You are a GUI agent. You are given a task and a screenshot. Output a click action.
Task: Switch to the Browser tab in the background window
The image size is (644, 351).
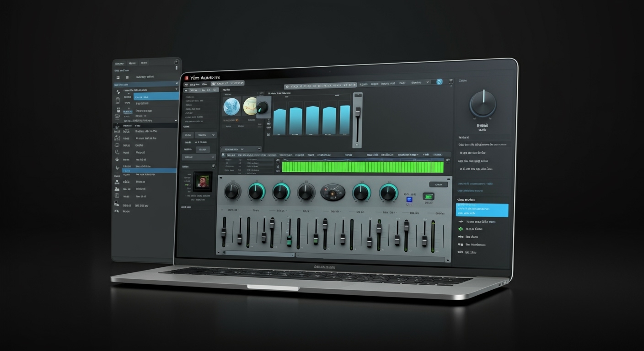120,64
